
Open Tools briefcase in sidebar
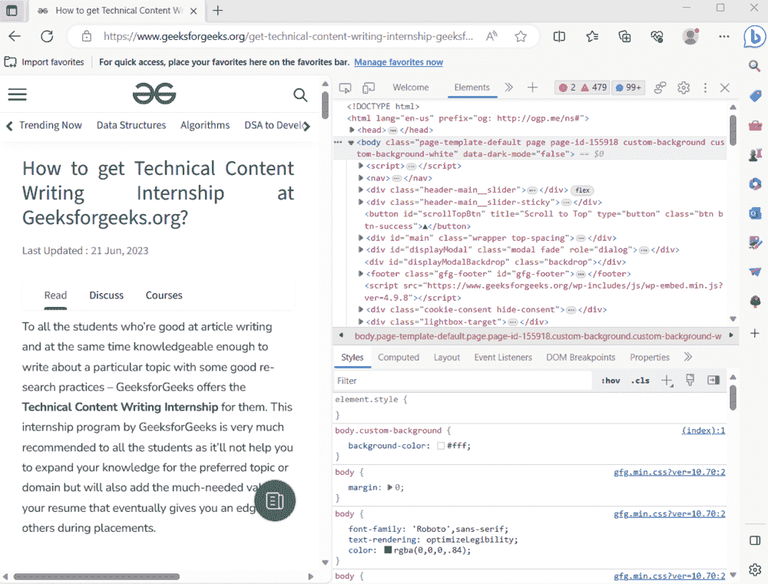coord(755,125)
